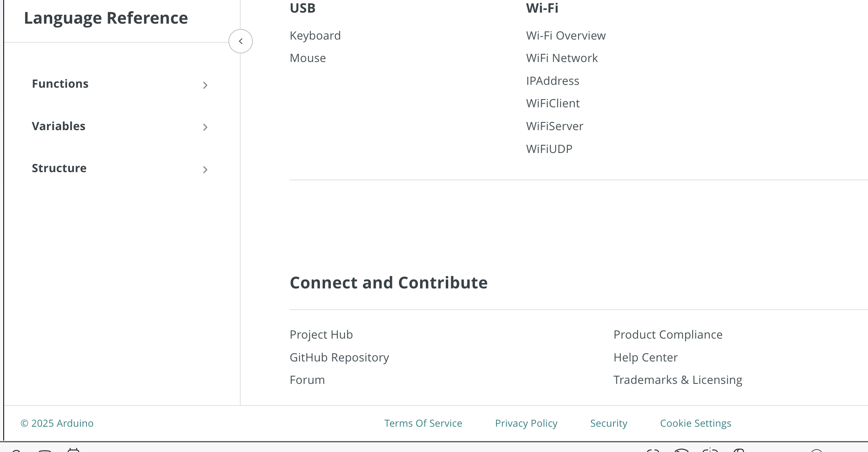This screenshot has width=868, height=452.
Task: Open Cookie Settings in the footer
Action: pos(695,423)
